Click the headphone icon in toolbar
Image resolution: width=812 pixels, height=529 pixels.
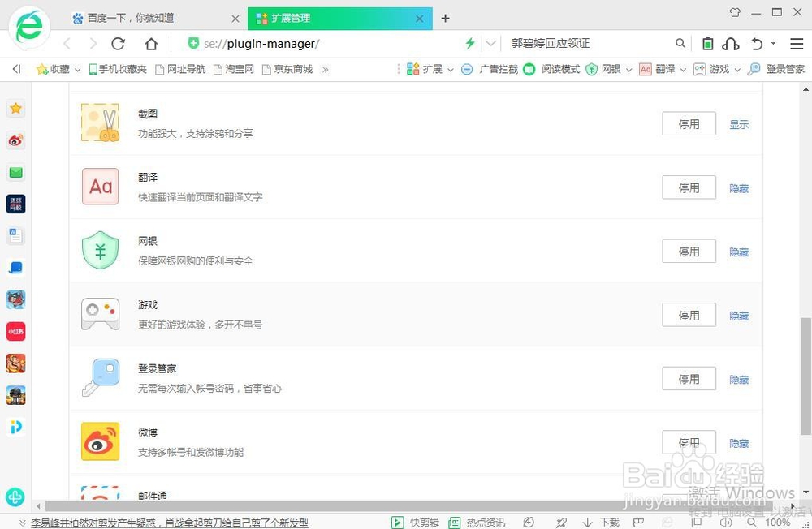730,44
